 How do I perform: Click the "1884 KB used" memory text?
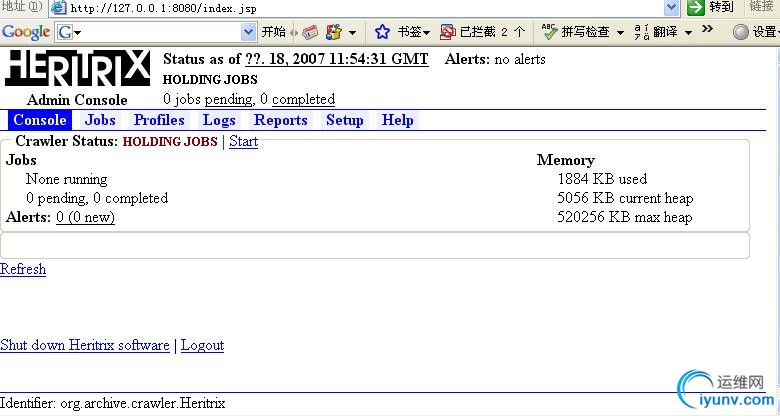(x=602, y=179)
